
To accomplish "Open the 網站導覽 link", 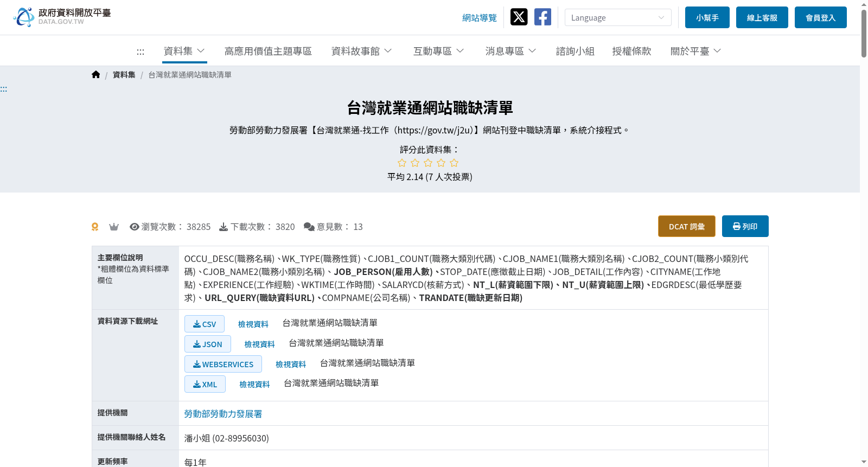I will coord(480,18).
